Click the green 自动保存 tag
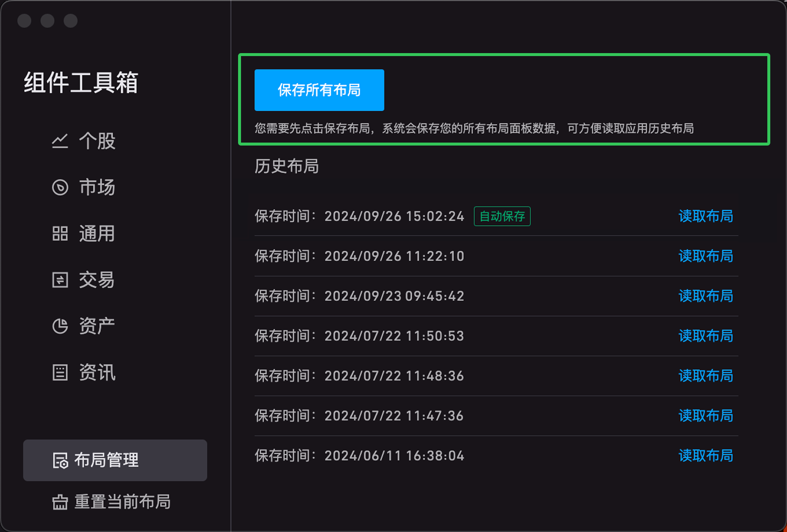This screenshot has height=532, width=787. 502,216
